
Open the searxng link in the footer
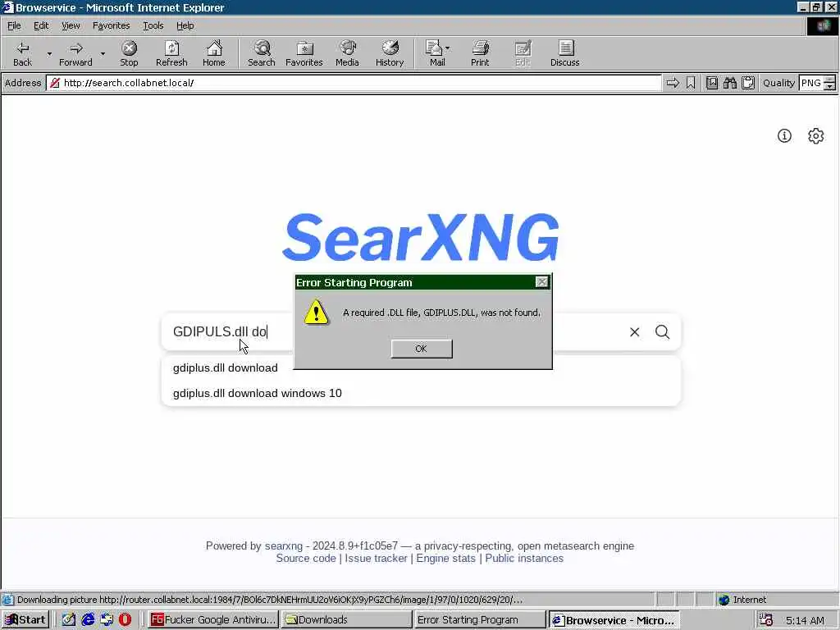coord(284,546)
